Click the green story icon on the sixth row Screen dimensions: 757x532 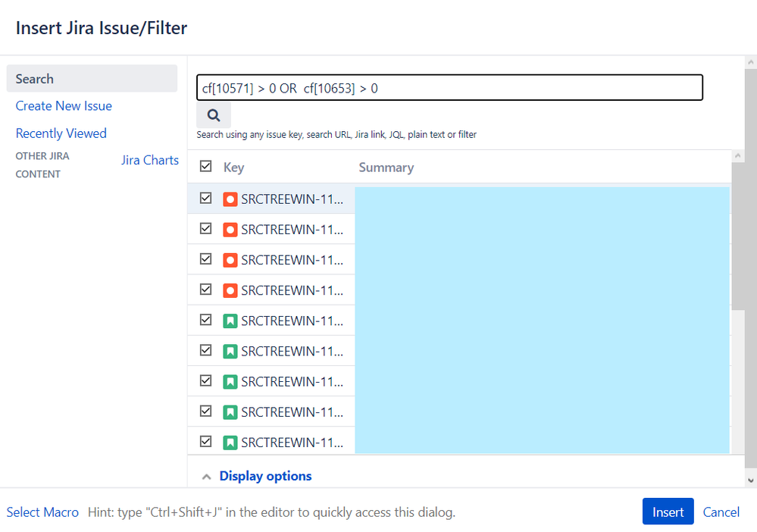coord(230,350)
